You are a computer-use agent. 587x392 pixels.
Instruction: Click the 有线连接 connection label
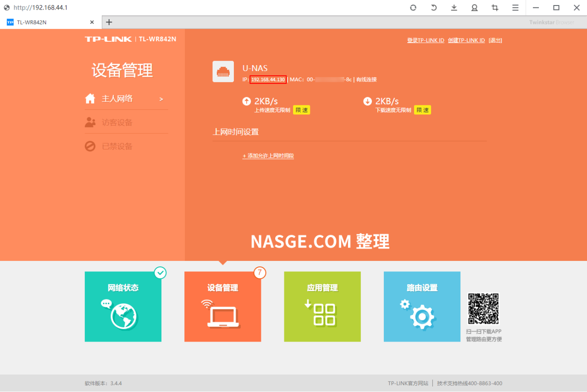click(x=366, y=79)
